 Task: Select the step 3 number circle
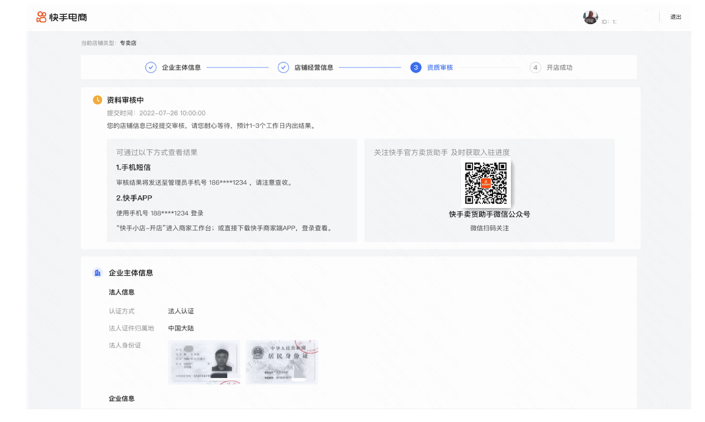[416, 68]
